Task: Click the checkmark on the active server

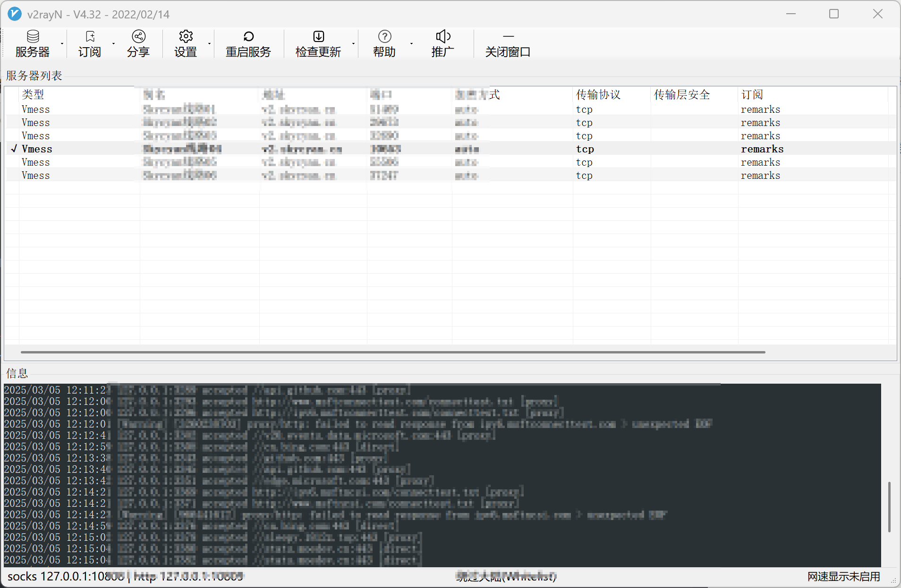Action: pos(14,149)
